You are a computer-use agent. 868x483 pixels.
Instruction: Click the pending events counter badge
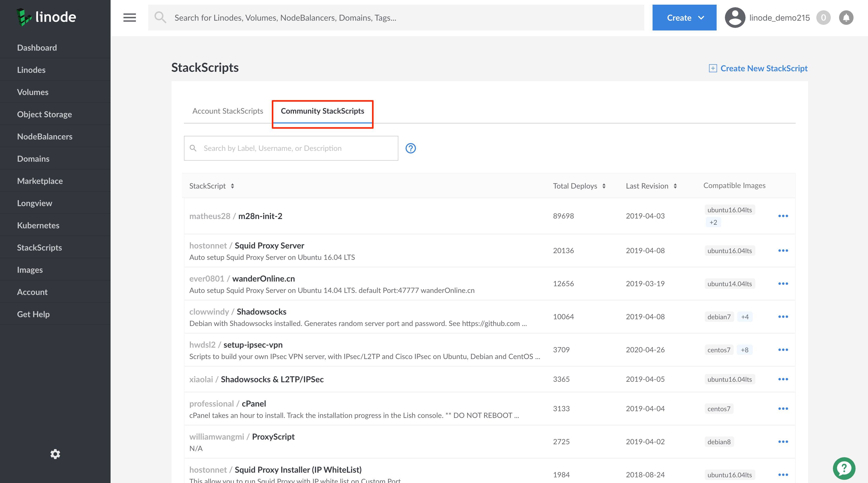tap(823, 18)
